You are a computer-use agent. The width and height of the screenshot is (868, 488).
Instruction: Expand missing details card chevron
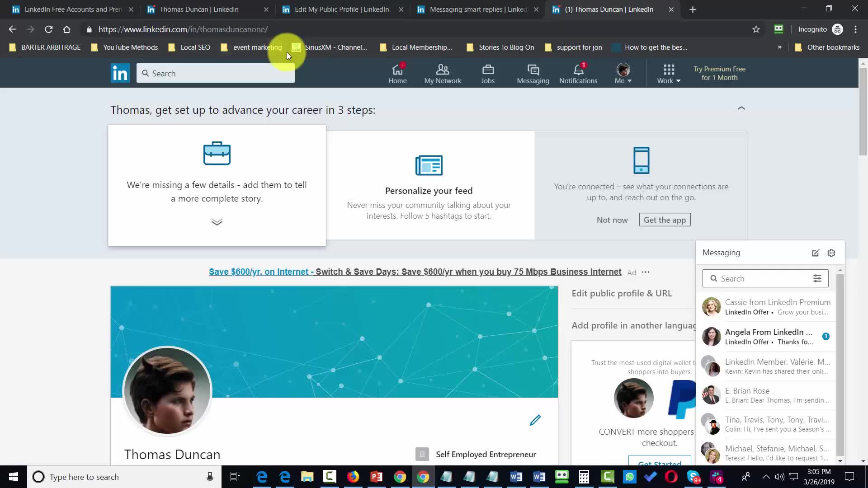pyautogui.click(x=217, y=222)
